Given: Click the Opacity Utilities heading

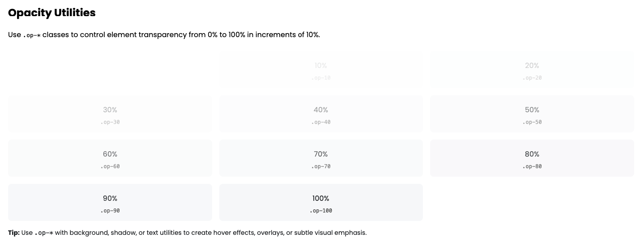Looking at the screenshot, I should [x=52, y=13].
